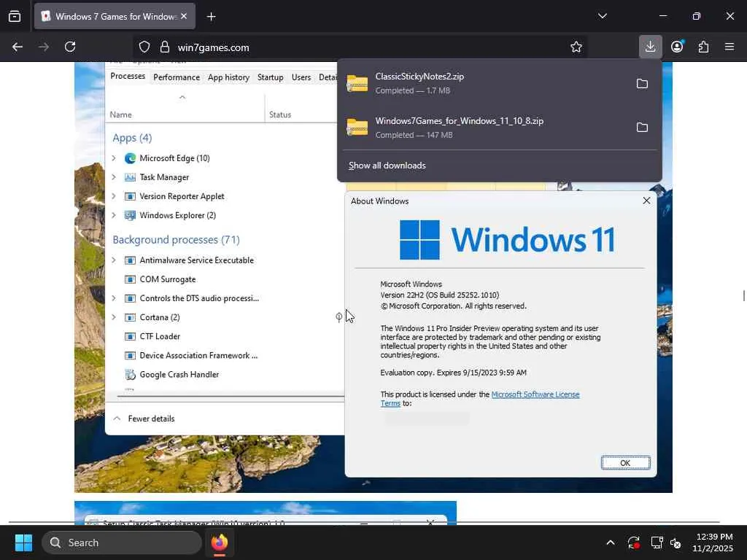Screen dimensions: 747x560
Task: Show hidden tray icons chevron
Action: point(611,542)
